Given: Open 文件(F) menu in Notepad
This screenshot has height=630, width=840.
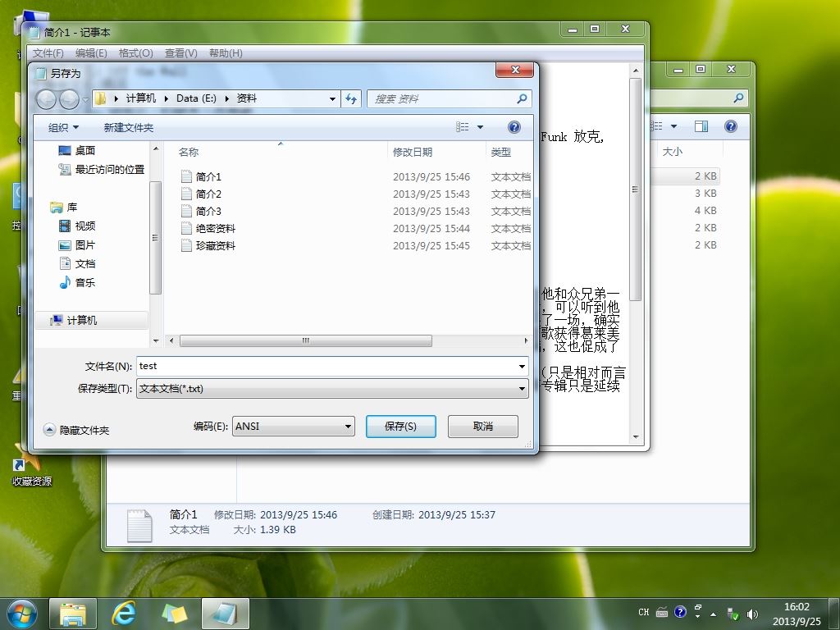Looking at the screenshot, I should [48, 53].
